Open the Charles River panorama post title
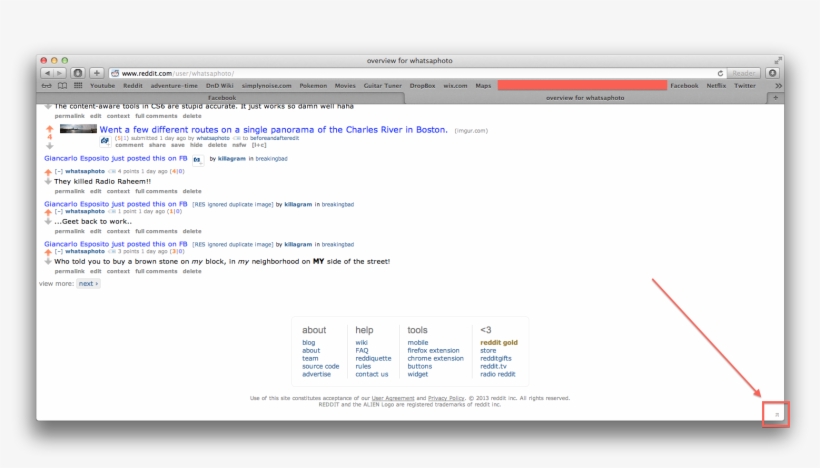 (274, 130)
